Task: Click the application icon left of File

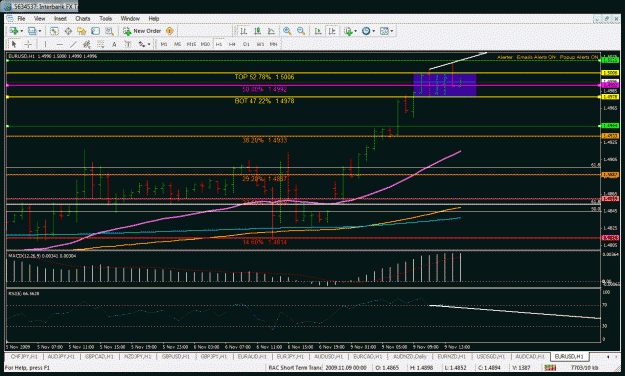Action: [x=10, y=18]
